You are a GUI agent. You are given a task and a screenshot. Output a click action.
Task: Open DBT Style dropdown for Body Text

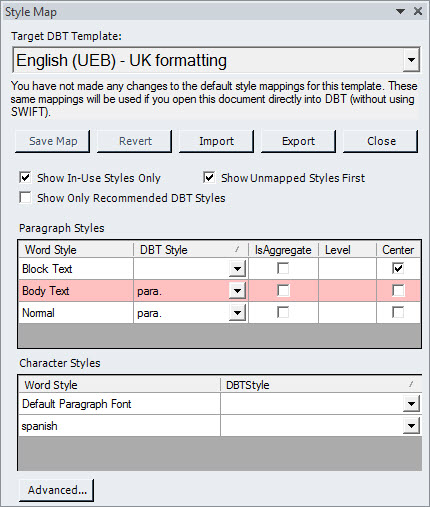(237, 291)
